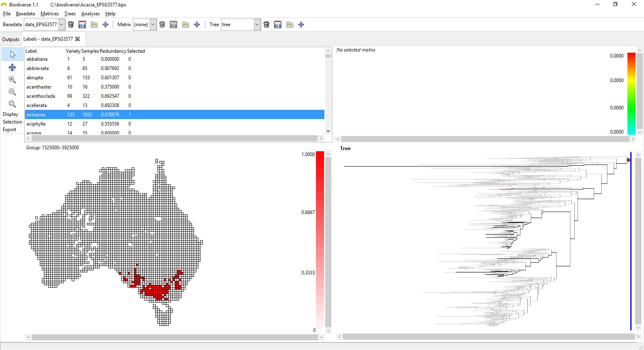
Task: Close the Labels - data_EPSG3577 tab
Action: 78,39
